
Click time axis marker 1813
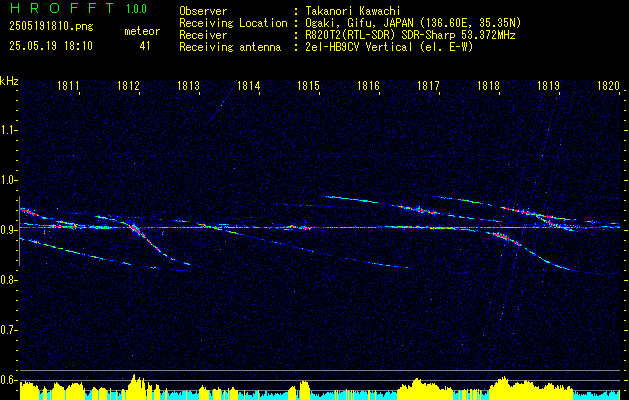point(188,85)
